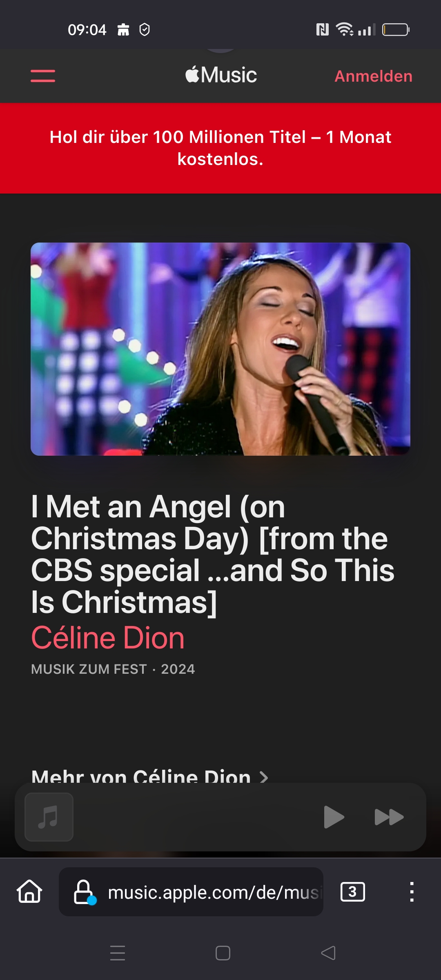Go to browser home page
The image size is (441, 980).
[29, 892]
